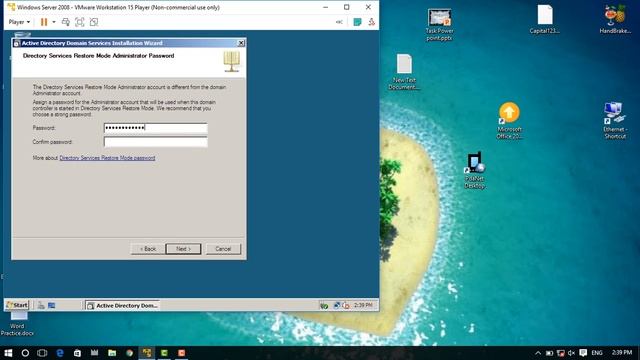Click the rightmost VMware toolbar icon

(371, 22)
